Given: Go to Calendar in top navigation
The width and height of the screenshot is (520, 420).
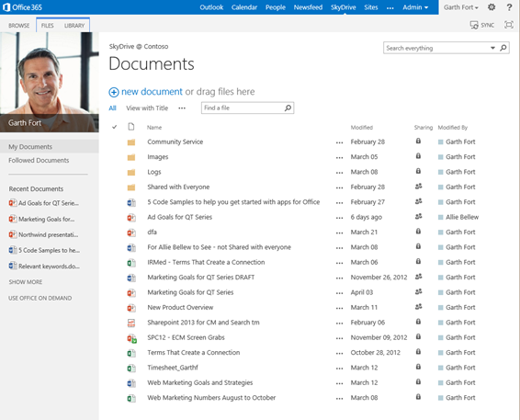Looking at the screenshot, I should tap(244, 7).
